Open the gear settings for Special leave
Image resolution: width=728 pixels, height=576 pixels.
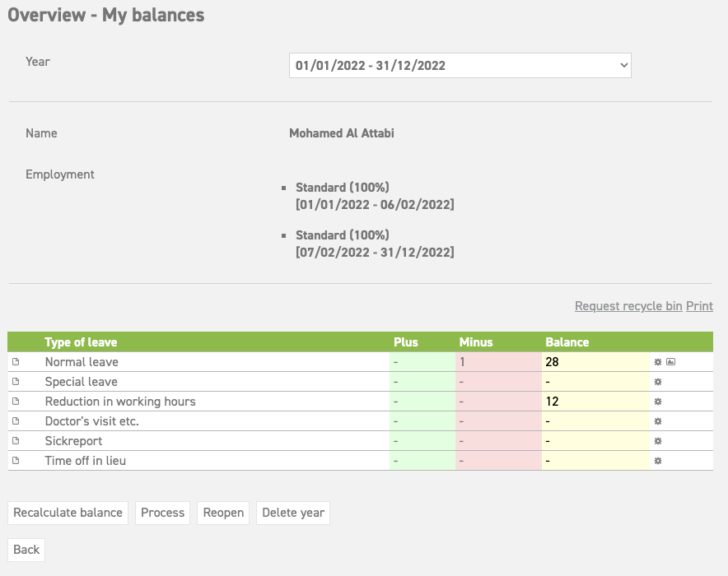tap(657, 381)
